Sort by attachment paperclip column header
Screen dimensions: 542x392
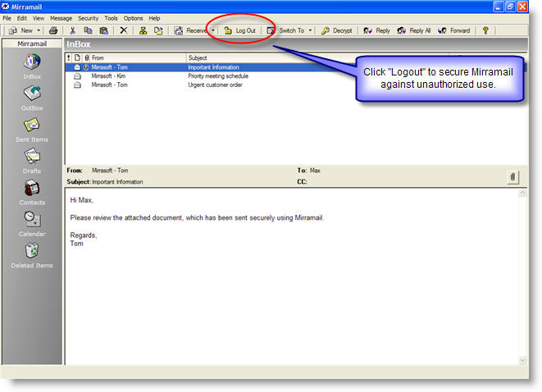pyautogui.click(x=86, y=57)
